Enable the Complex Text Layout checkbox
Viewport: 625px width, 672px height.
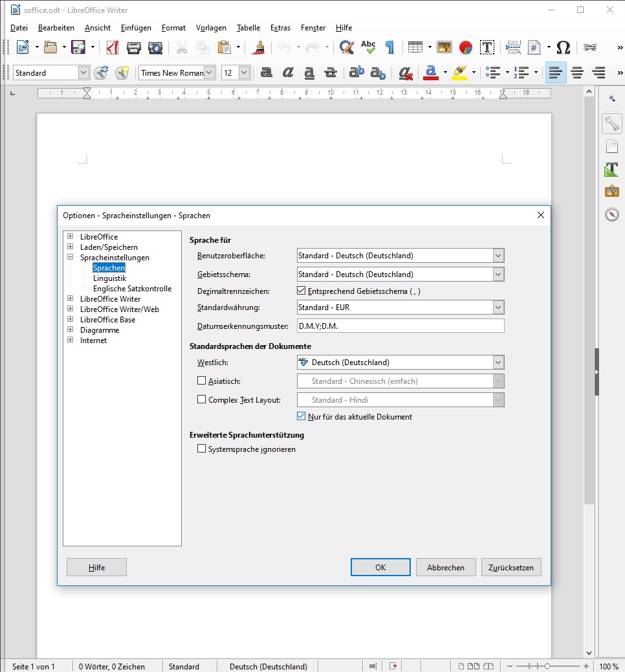(201, 399)
